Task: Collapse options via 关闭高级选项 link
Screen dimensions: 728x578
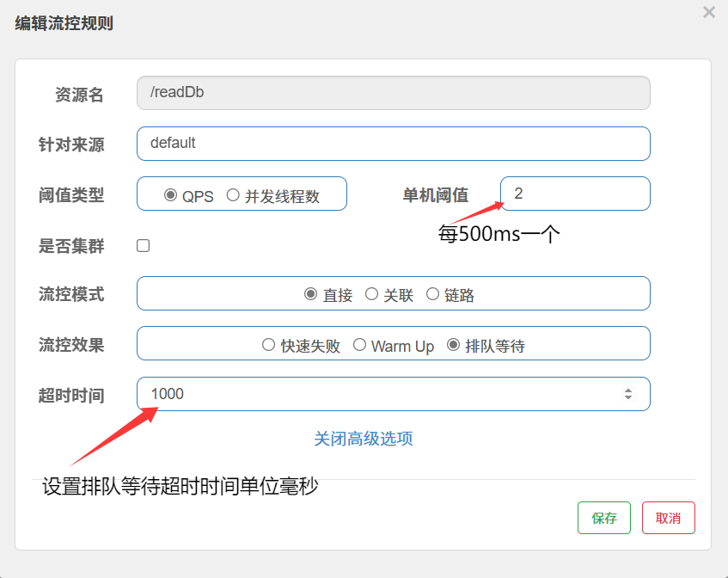Action: (x=364, y=439)
